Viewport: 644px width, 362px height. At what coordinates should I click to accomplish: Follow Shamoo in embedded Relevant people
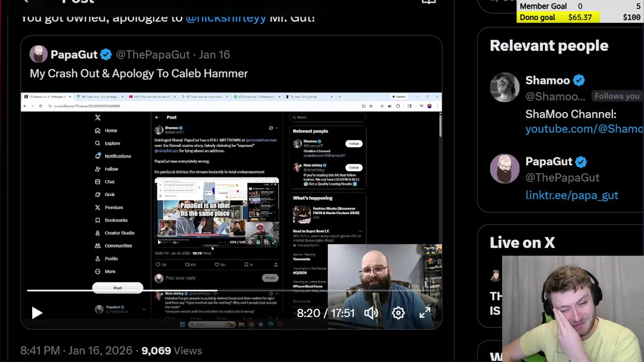[354, 144]
